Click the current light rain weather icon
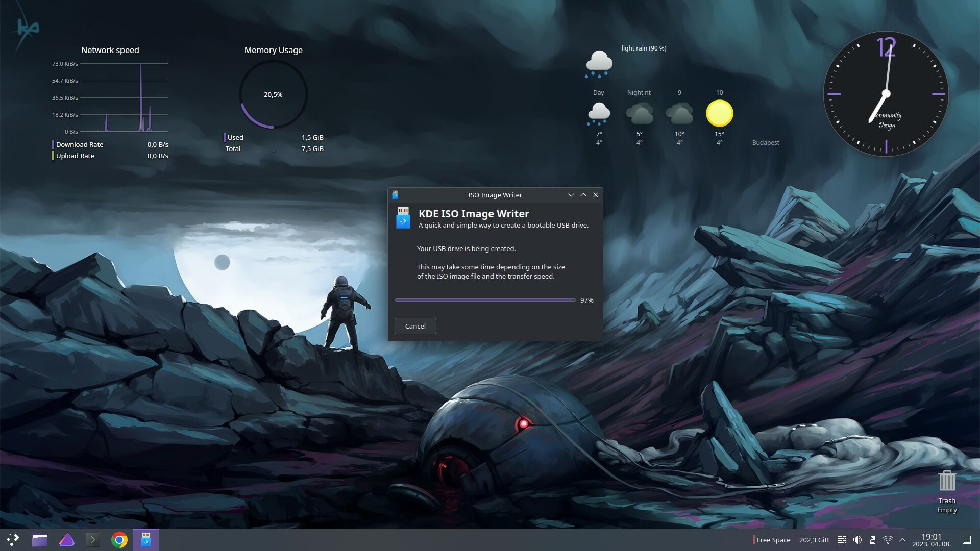980x551 pixels. [x=599, y=64]
